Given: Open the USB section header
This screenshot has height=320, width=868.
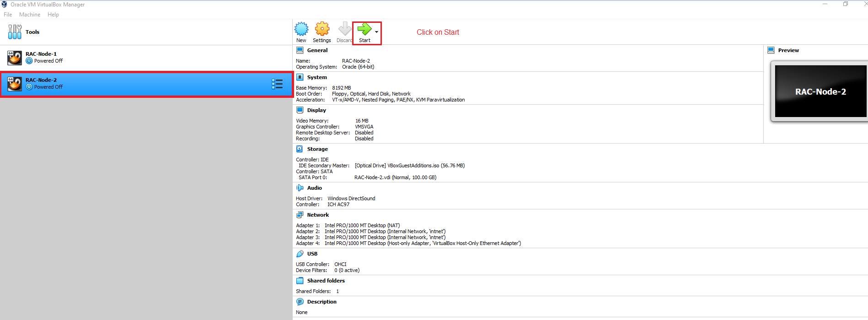Looking at the screenshot, I should click(312, 254).
